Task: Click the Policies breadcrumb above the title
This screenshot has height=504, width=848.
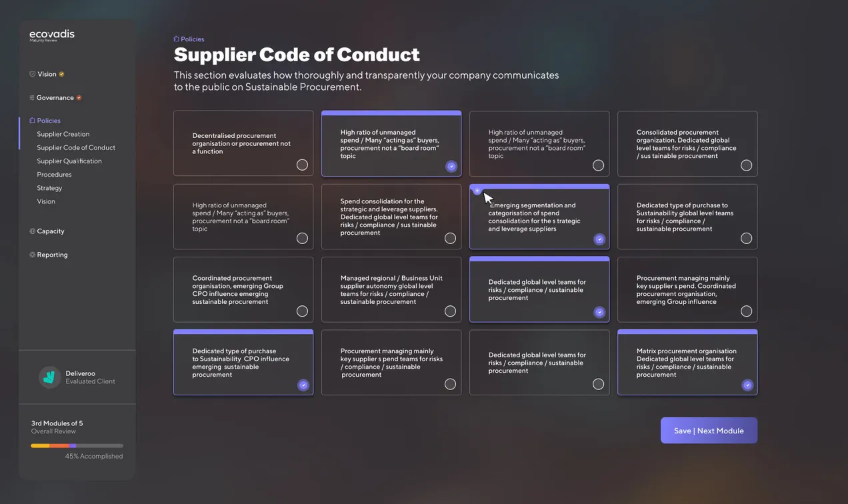Action: [189, 39]
